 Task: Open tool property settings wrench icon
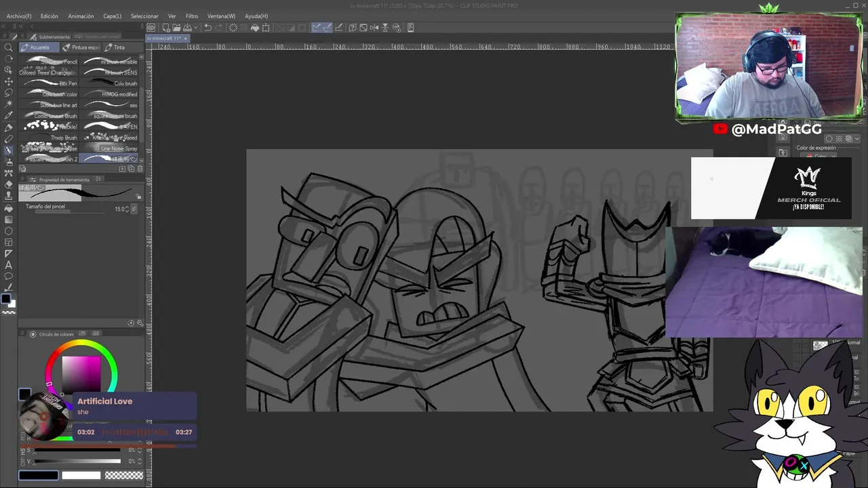click(x=140, y=323)
